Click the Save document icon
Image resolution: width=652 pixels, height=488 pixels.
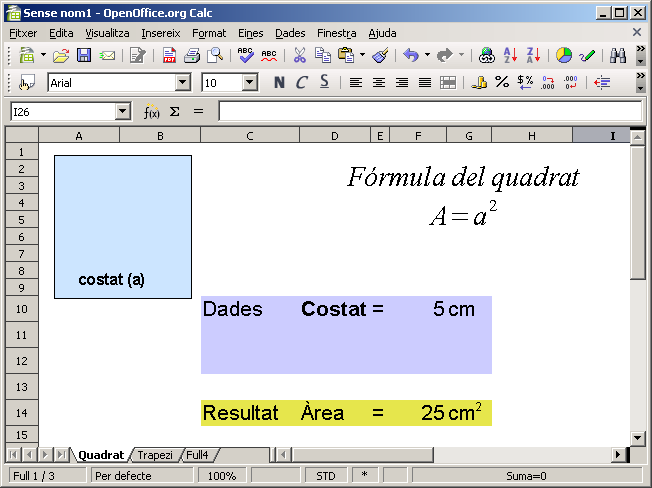(84, 56)
